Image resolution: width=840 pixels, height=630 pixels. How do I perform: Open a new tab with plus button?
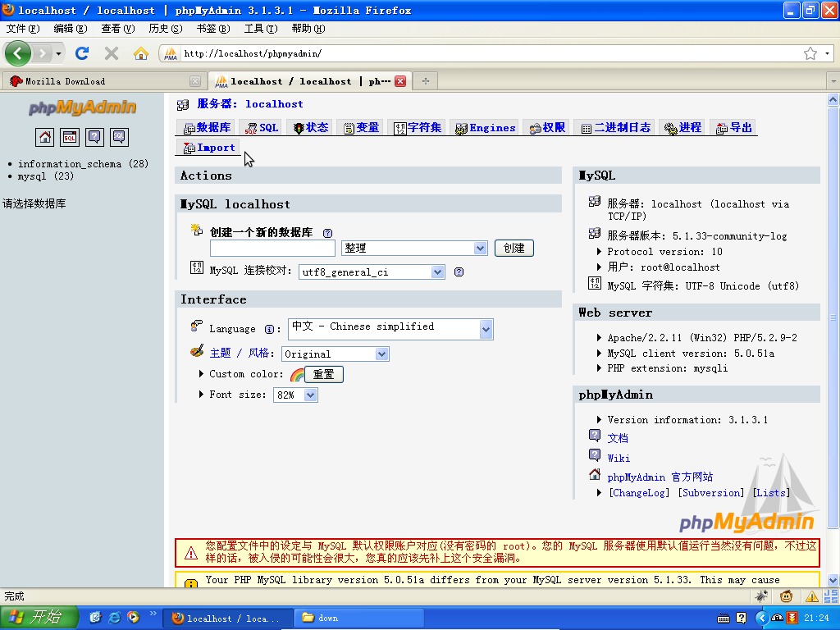click(426, 81)
